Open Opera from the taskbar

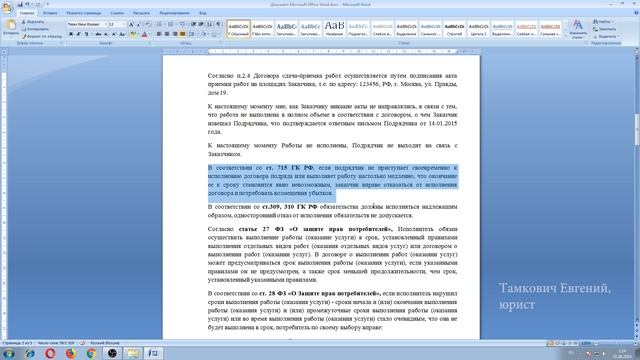coord(50,353)
